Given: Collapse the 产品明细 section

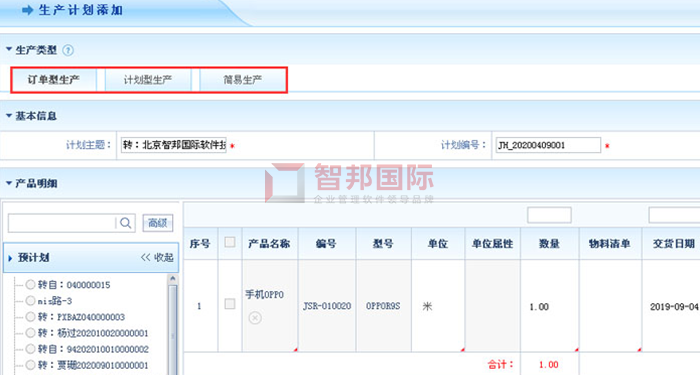Looking at the screenshot, I should click(x=8, y=183).
